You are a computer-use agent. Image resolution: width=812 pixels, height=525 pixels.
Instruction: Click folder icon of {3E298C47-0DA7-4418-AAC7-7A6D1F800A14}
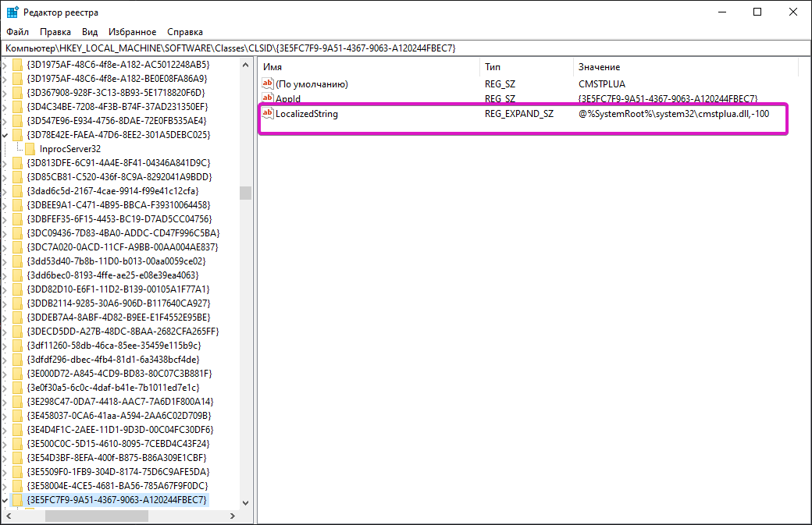pos(18,402)
